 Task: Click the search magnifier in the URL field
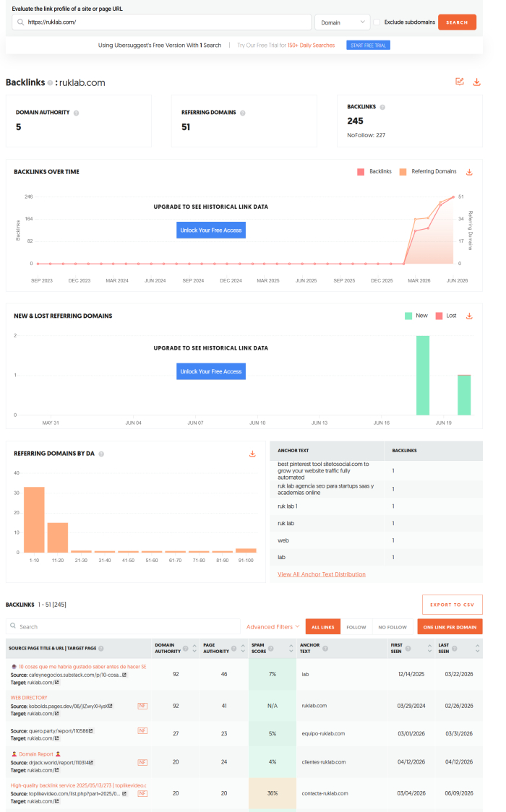(x=20, y=22)
